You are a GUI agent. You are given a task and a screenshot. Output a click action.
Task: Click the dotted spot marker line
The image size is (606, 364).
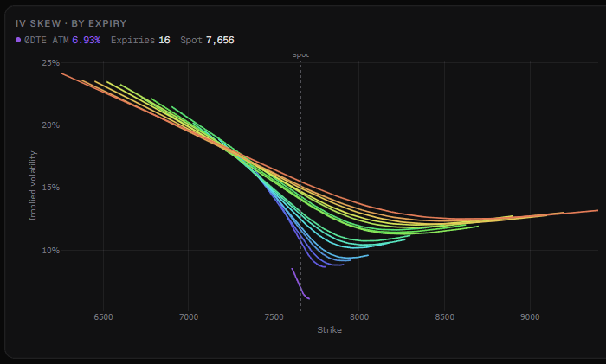pos(300,185)
